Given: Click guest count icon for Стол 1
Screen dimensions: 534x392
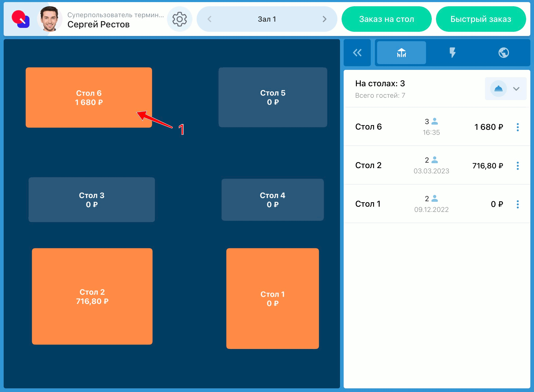Looking at the screenshot, I should tap(435, 198).
